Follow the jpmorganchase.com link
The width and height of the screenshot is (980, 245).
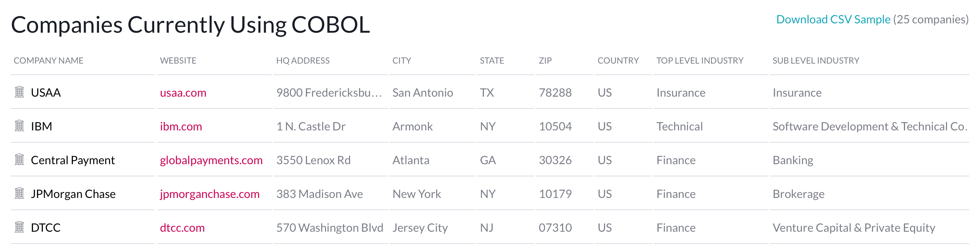[x=209, y=194]
